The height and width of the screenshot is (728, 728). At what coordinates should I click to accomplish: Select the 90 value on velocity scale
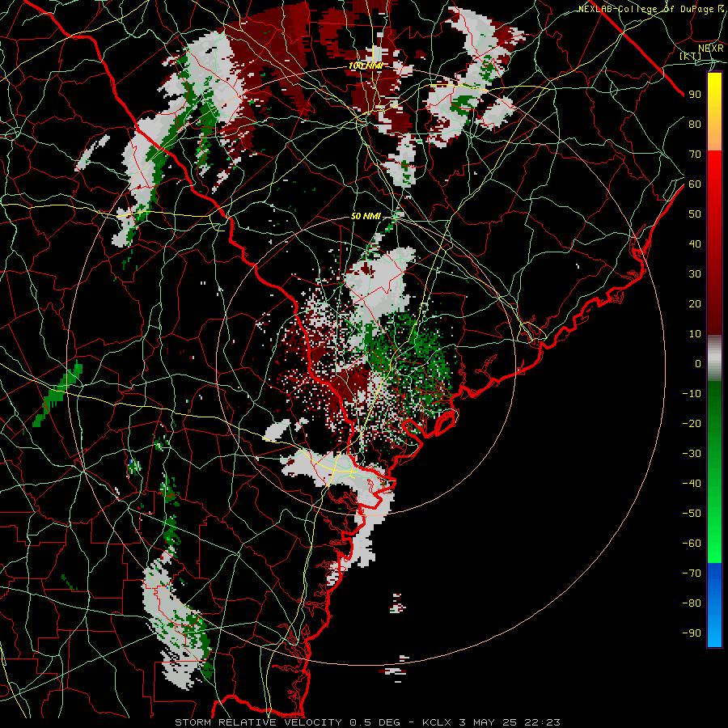tap(695, 95)
